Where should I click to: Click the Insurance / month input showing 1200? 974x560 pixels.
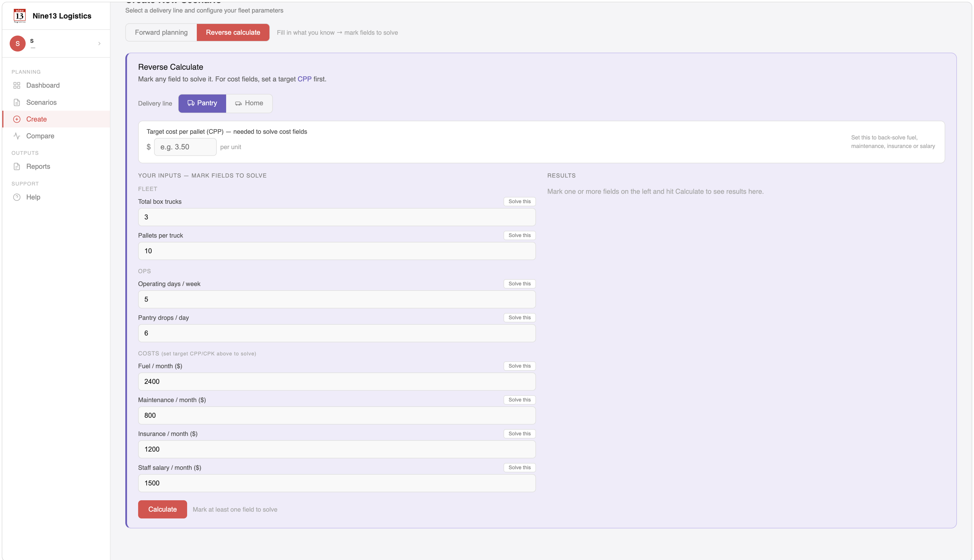tap(337, 449)
